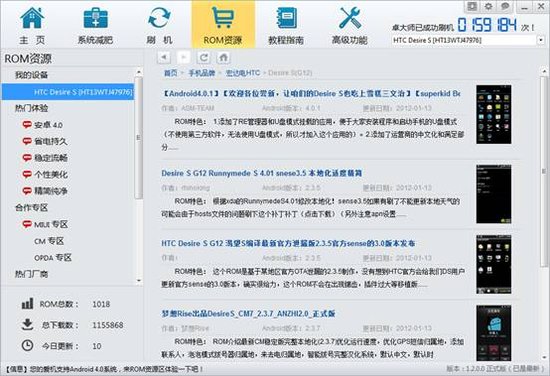Open the feedback chat bubble icon
Viewport: 550px width, 376px height.
pos(504,6)
